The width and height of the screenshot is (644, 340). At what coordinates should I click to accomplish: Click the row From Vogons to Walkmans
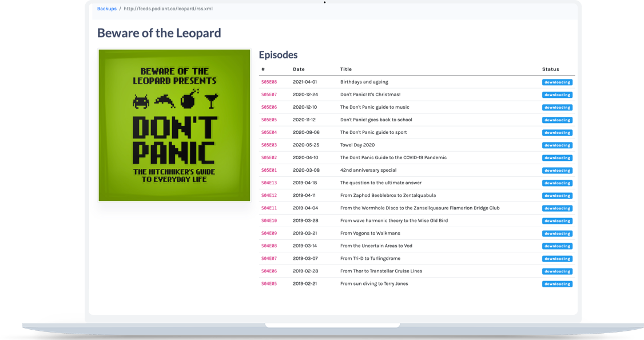[x=371, y=233]
